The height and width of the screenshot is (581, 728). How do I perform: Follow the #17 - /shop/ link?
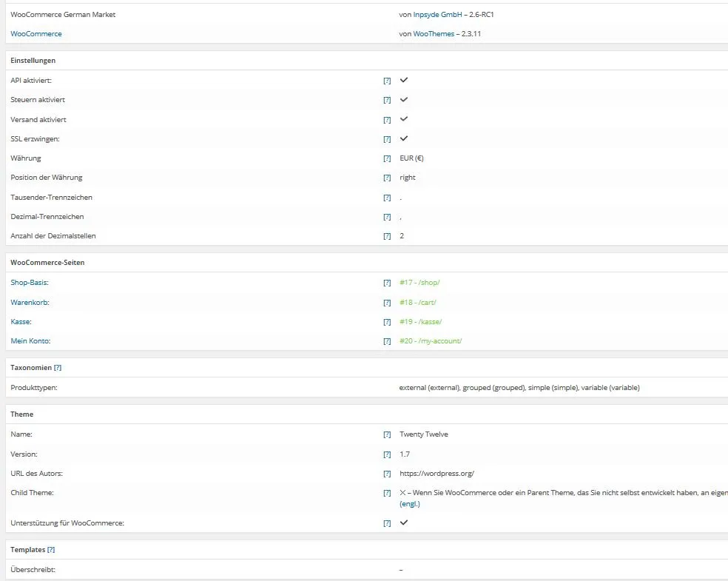click(419, 283)
